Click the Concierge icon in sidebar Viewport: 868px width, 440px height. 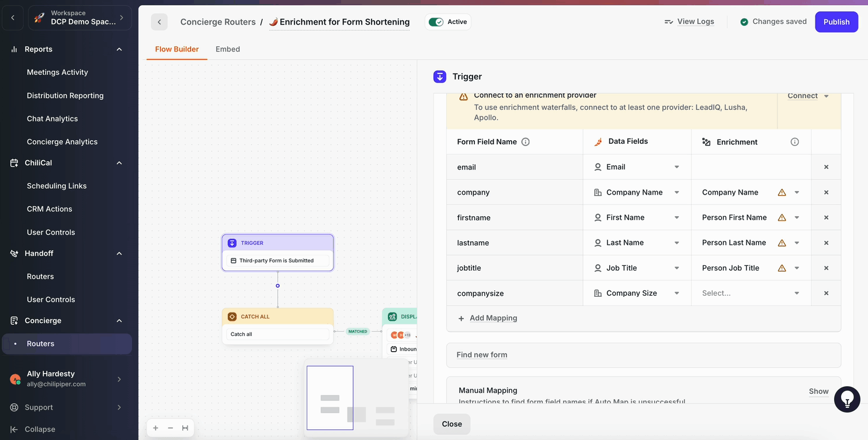(14, 320)
